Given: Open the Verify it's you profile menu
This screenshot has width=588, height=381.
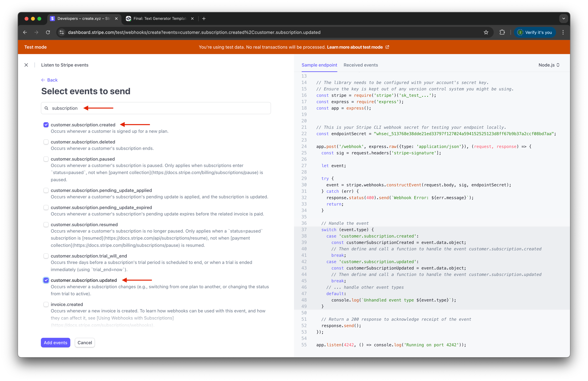Looking at the screenshot, I should (535, 32).
